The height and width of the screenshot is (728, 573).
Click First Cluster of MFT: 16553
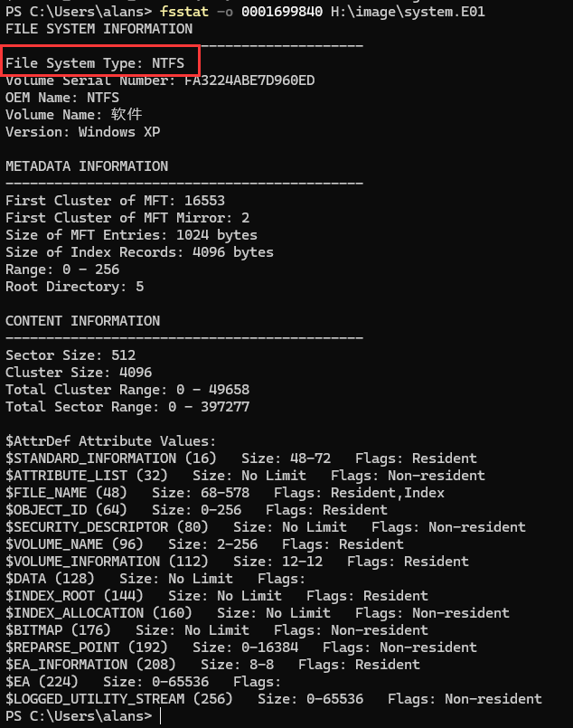point(115,201)
